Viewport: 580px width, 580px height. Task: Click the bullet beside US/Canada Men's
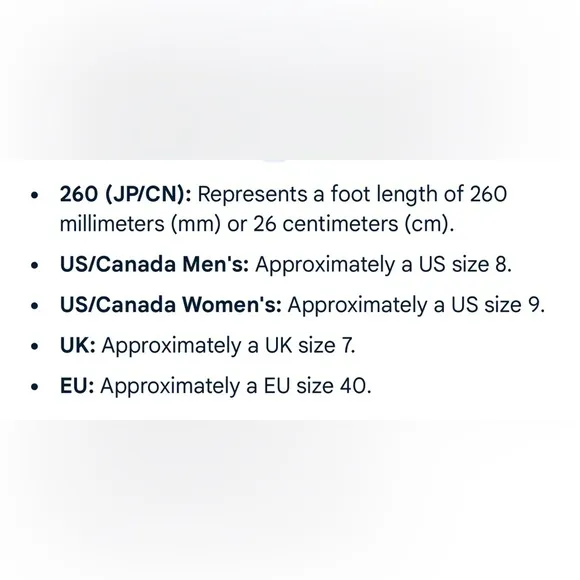(x=35, y=265)
